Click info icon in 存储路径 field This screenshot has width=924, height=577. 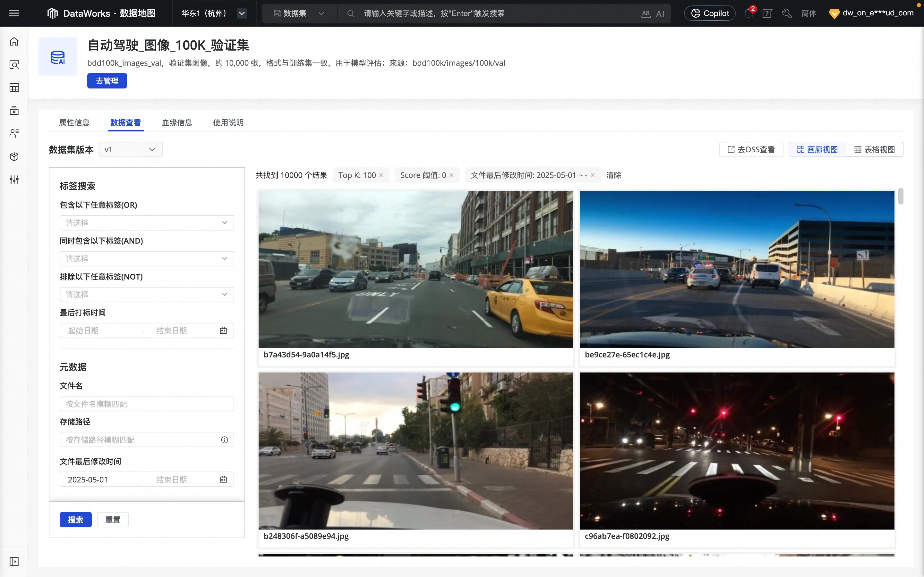point(225,440)
